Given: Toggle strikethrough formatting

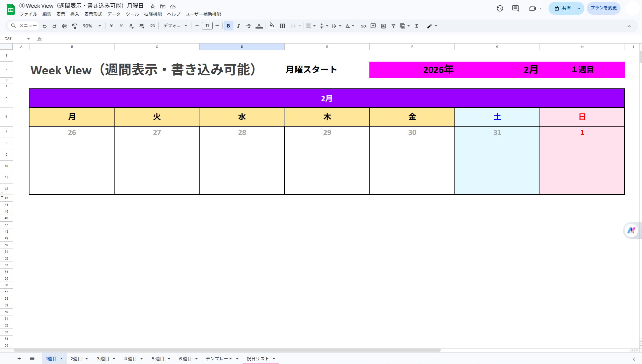Looking at the screenshot, I should pyautogui.click(x=248, y=26).
